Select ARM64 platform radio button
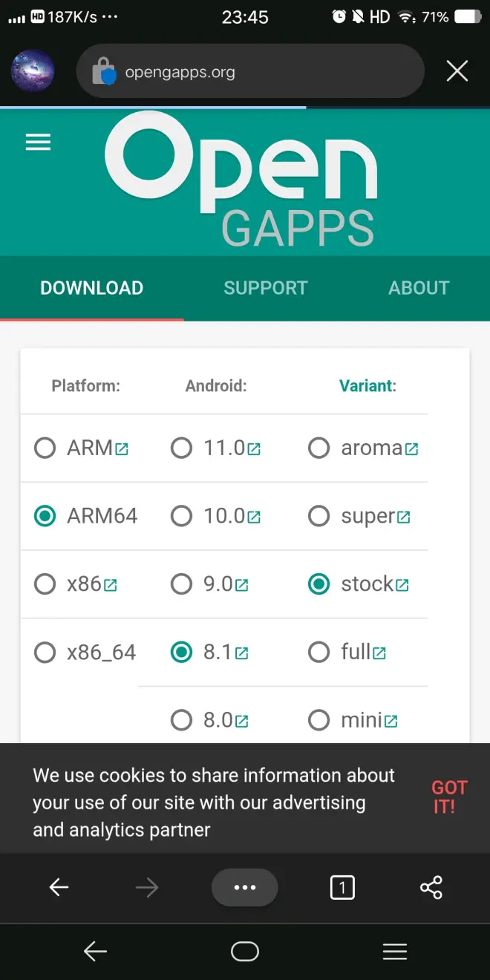Viewport: 490px width, 980px height. click(x=45, y=516)
